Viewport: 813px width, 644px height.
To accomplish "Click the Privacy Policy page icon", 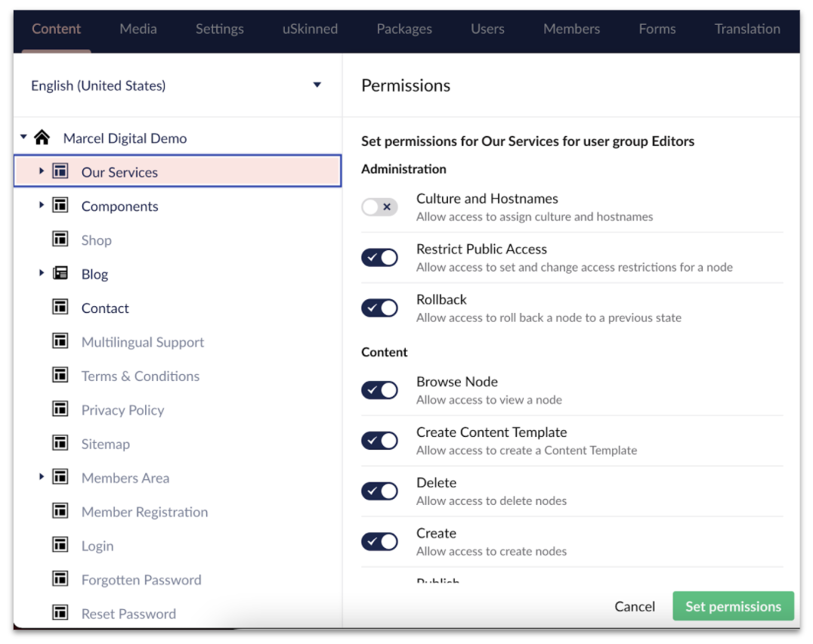I will [x=60, y=410].
